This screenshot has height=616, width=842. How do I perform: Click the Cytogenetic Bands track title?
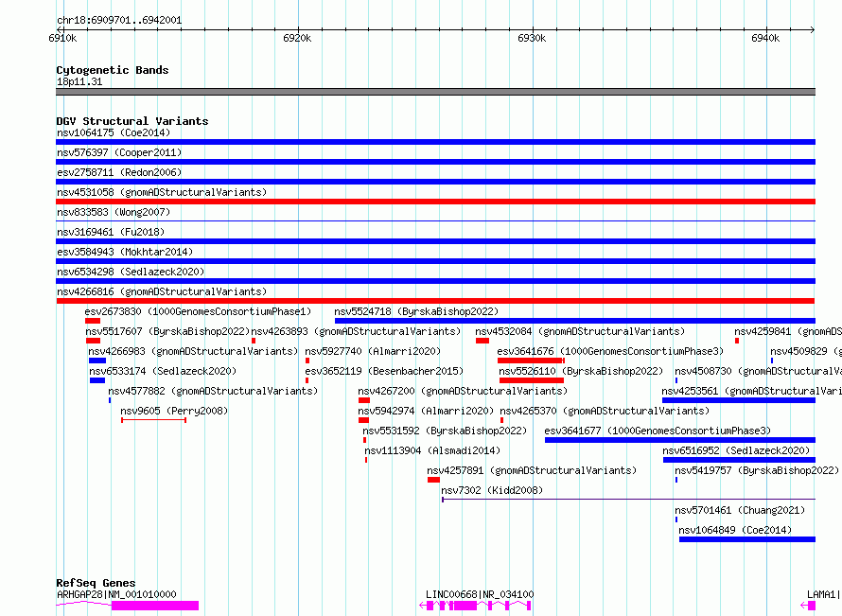click(x=113, y=70)
